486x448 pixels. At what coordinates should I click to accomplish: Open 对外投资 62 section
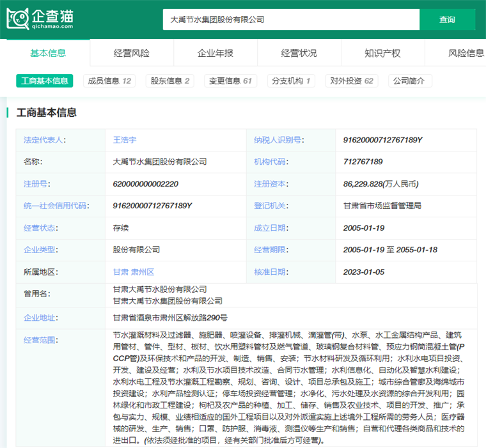tap(351, 81)
